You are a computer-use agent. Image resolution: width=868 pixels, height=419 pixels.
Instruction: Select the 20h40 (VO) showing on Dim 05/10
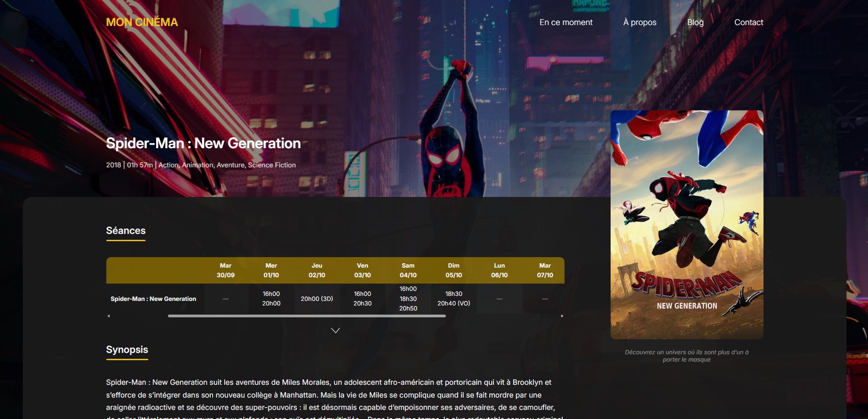pos(454,303)
